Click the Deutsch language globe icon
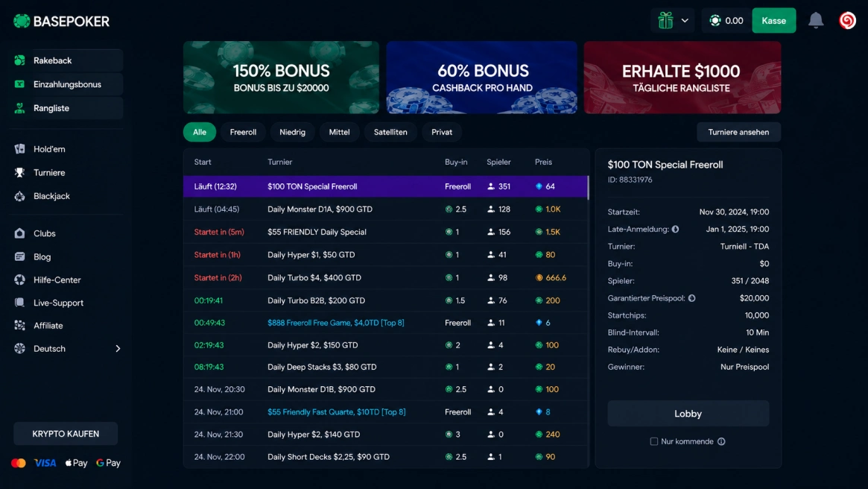 click(20, 348)
